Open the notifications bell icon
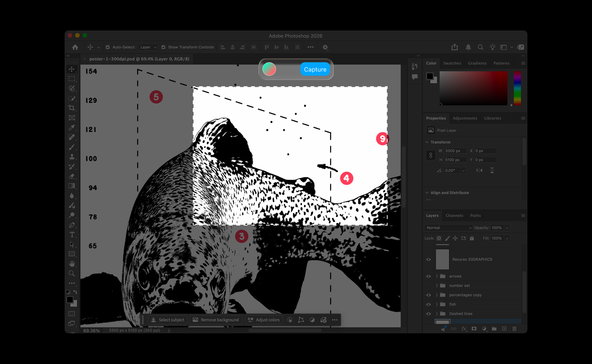The width and height of the screenshot is (592, 364). (x=468, y=47)
